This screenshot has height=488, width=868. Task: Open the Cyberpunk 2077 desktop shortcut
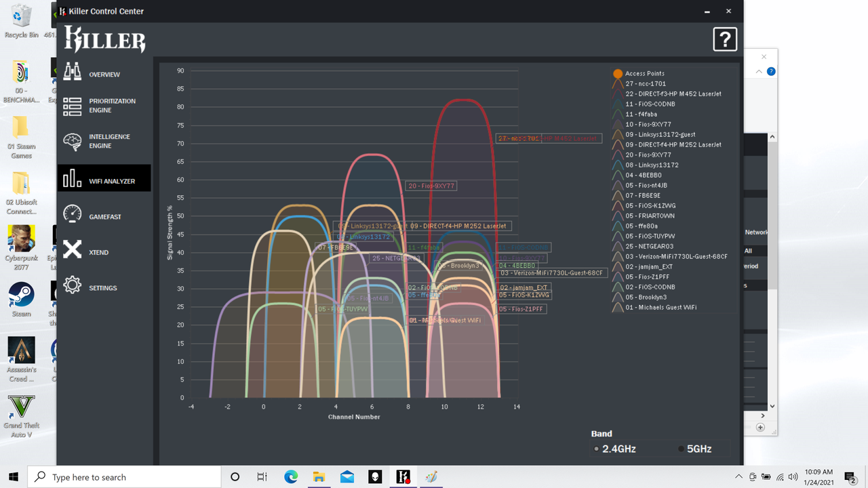[21, 247]
